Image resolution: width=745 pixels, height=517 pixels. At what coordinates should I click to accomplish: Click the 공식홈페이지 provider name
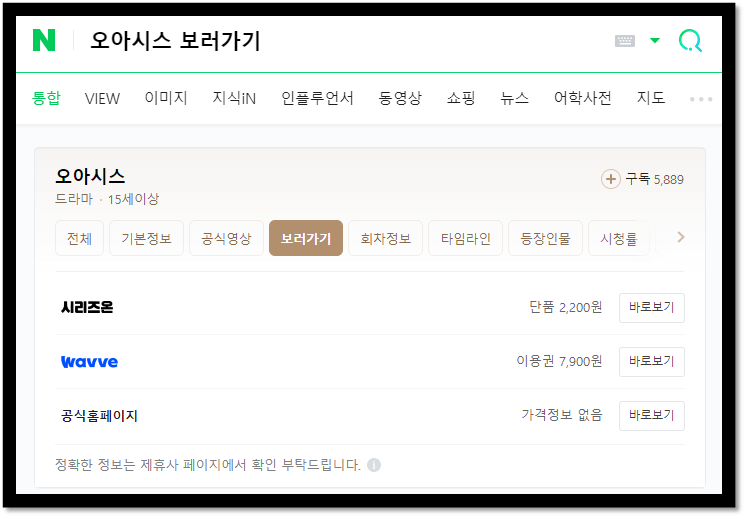click(x=99, y=416)
